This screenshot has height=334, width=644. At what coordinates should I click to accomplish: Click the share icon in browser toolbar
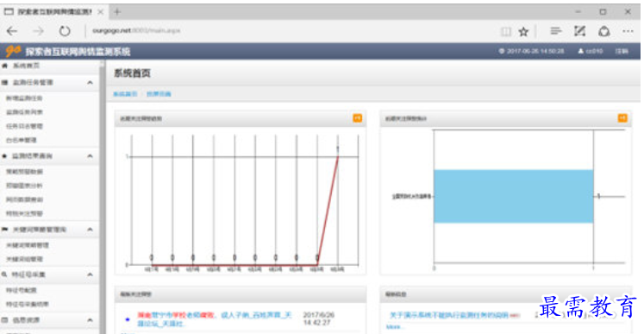[603, 31]
